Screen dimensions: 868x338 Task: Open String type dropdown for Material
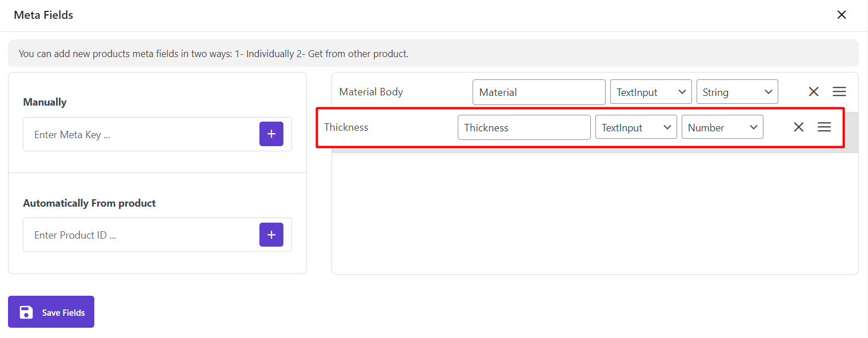737,92
